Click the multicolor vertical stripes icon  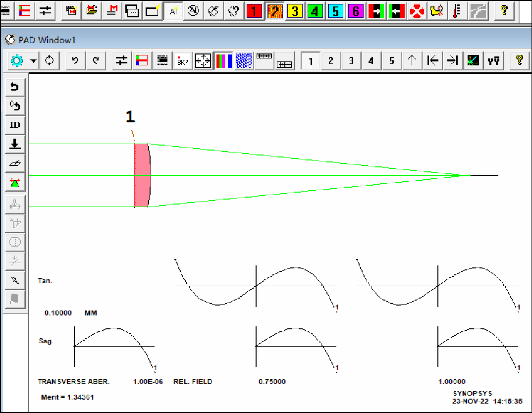(x=223, y=61)
